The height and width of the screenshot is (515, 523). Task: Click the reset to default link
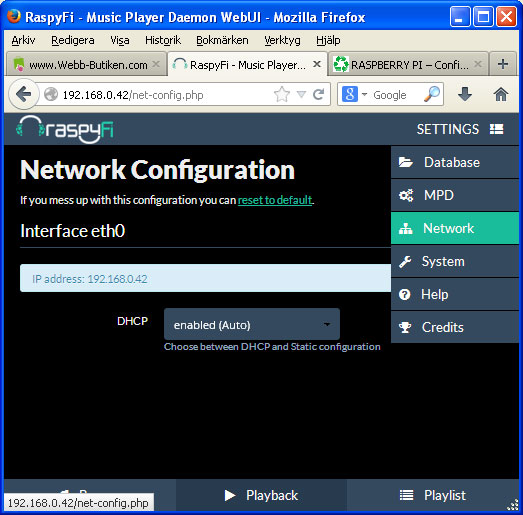coord(275,200)
